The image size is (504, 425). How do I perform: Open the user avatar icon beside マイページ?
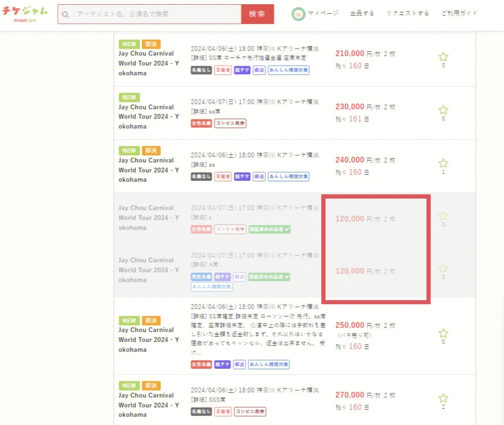pos(298,14)
